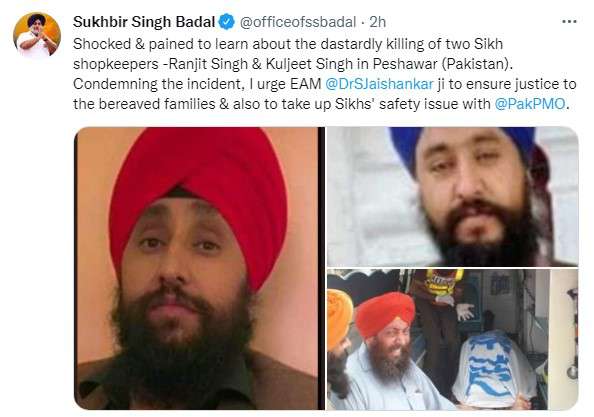Open the tweet's three-dot more options menu
Viewport: 594px width, 417px height.
point(569,22)
